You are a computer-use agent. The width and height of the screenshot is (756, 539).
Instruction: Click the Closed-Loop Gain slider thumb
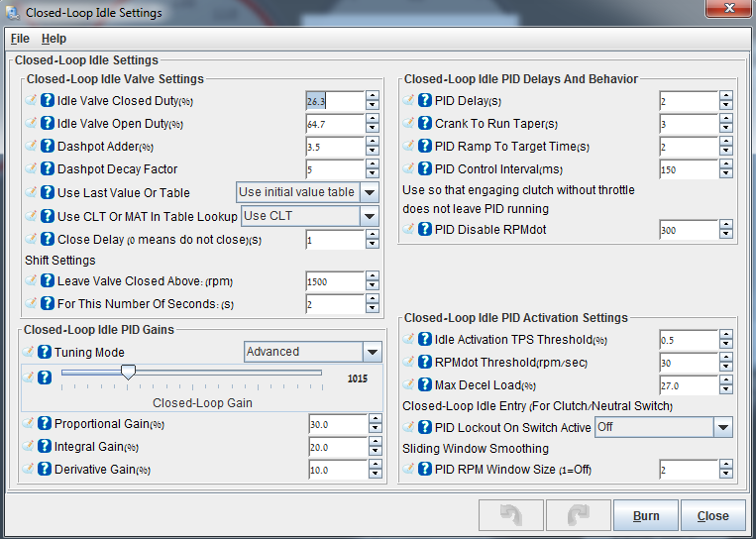[128, 372]
